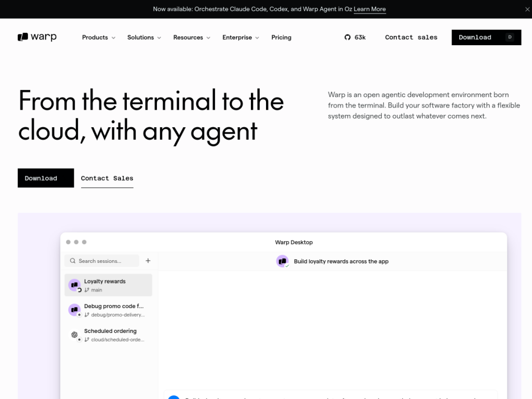532x399 pixels.
Task: Click into the Search sessions field
Action: pyautogui.click(x=102, y=261)
